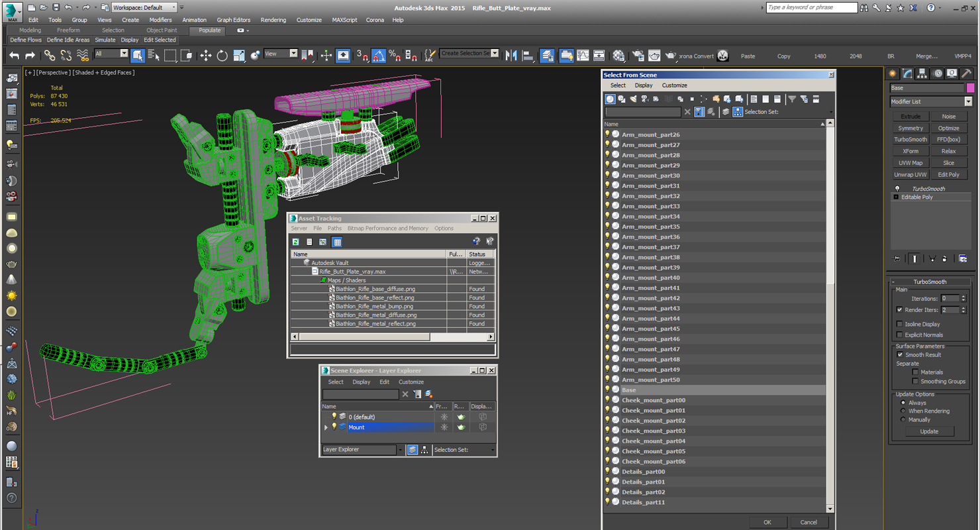
Task: Open the Modifiers menu
Action: (x=160, y=20)
